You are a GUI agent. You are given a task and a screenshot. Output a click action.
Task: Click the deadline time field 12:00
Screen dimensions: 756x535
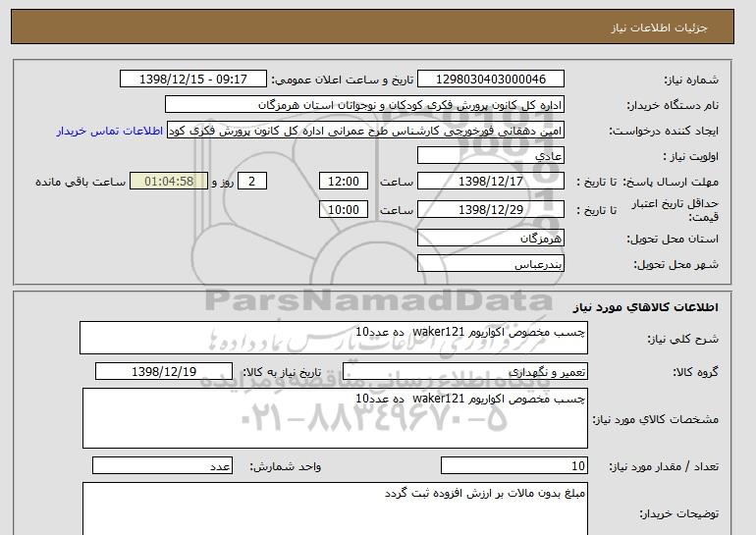pos(344,182)
